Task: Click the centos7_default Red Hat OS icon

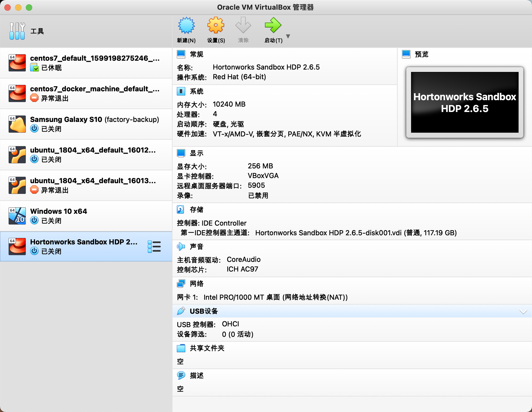Action: (x=17, y=63)
